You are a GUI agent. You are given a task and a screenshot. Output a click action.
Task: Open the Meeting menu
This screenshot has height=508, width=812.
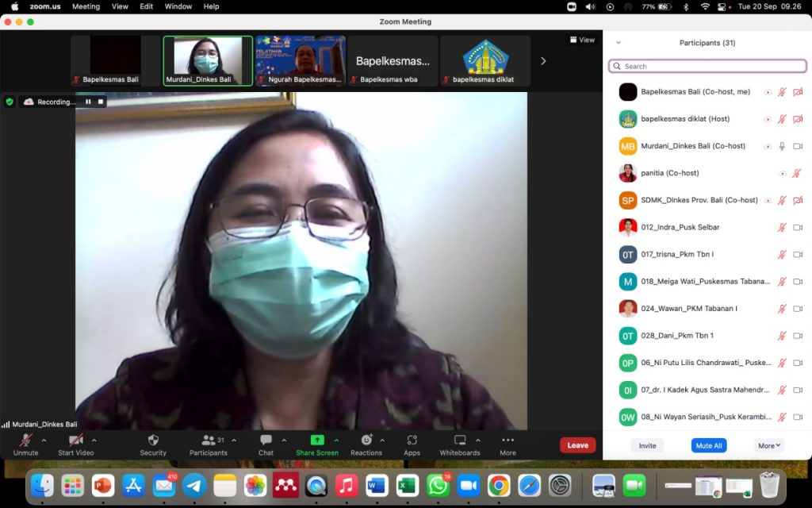(86, 6)
